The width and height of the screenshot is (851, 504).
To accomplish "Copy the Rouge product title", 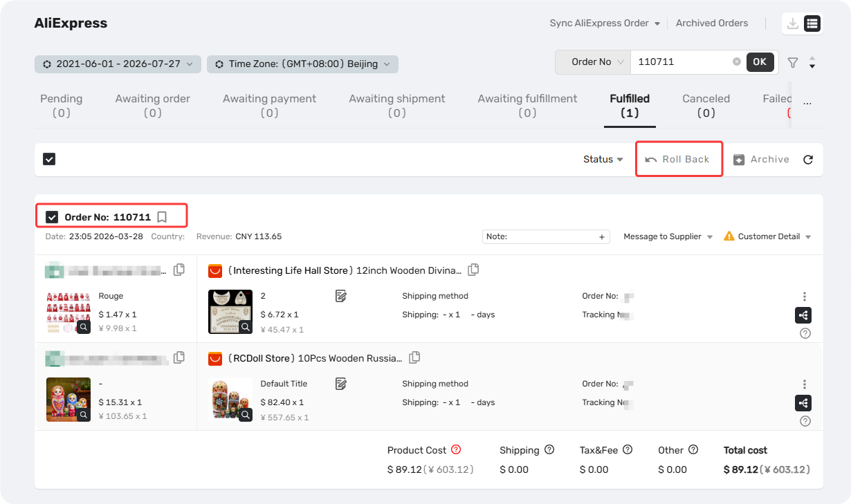I will [x=179, y=270].
